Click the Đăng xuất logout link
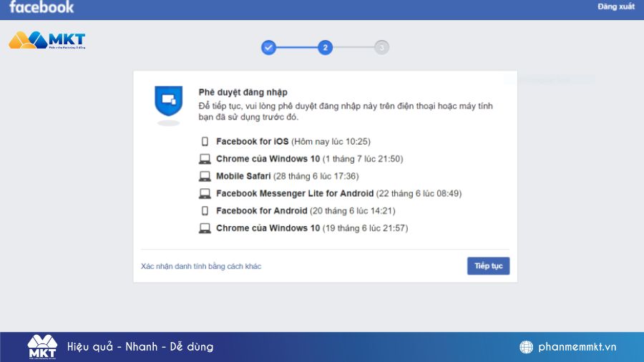Image resolution: width=644 pixels, height=362 pixels. pyautogui.click(x=616, y=6)
